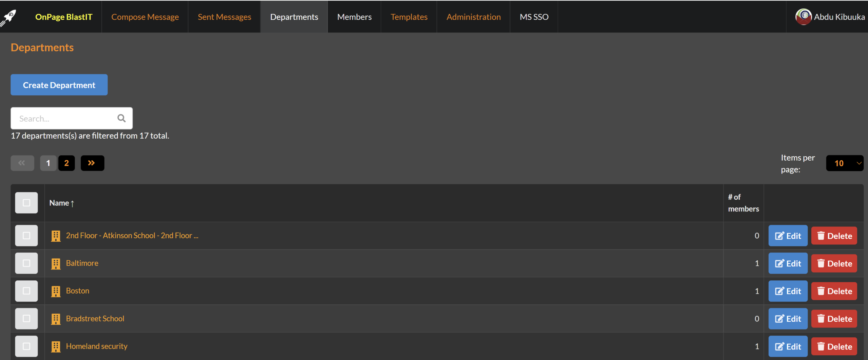Edit the Baltimore department
Screen dimensions: 868x360
click(x=788, y=263)
